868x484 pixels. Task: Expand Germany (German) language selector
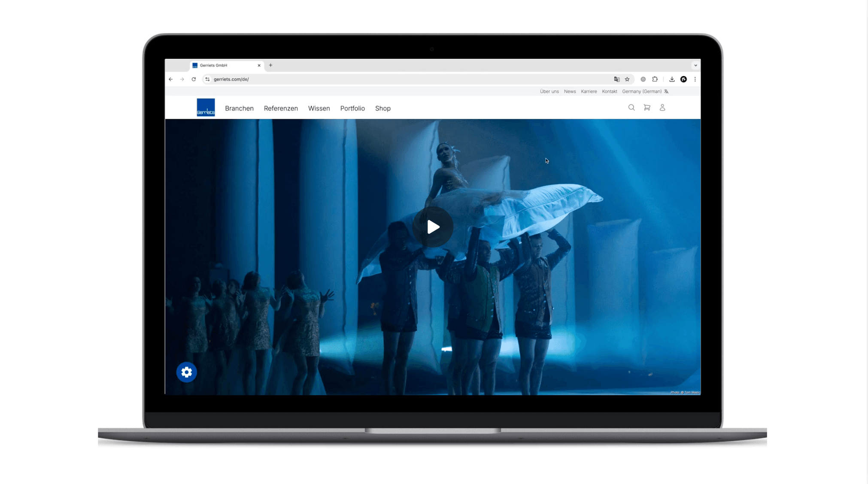[645, 91]
